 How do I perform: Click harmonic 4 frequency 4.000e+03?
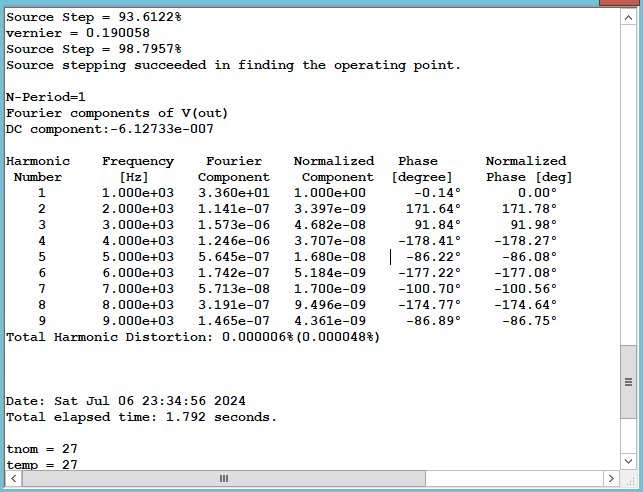[138, 241]
